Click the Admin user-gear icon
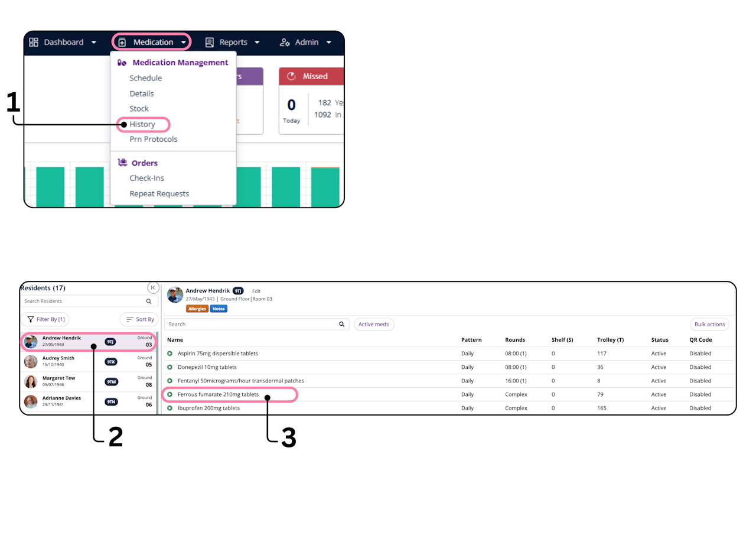 285,42
